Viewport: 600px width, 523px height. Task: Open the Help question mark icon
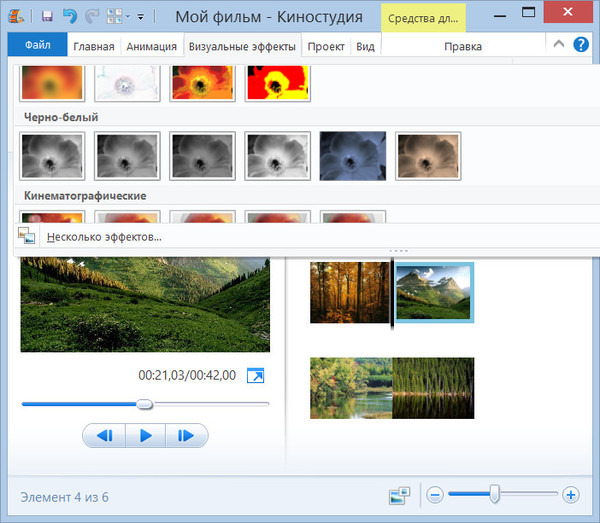point(580,45)
